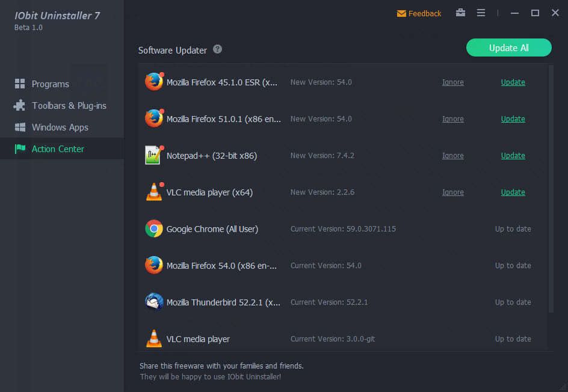The width and height of the screenshot is (568, 392).
Task: Update Notepad++ to 7.4.2
Action: click(x=513, y=155)
